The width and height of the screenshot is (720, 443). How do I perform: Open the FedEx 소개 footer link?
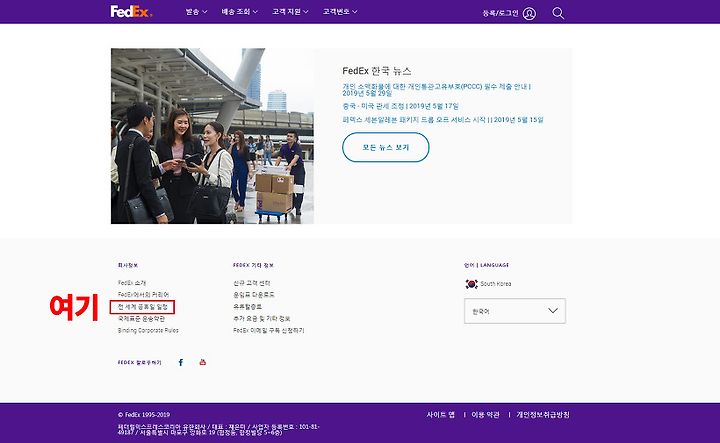coord(132,283)
